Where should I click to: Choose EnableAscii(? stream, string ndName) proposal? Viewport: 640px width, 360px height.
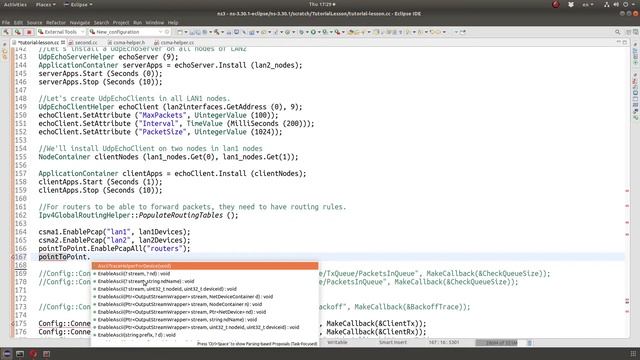click(204, 281)
